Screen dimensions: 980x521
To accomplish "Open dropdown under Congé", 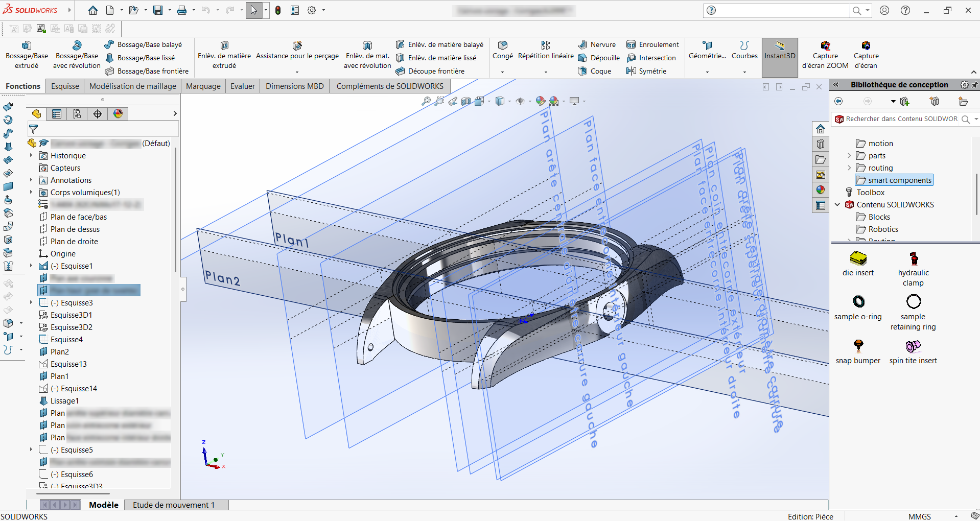I will 503,72.
